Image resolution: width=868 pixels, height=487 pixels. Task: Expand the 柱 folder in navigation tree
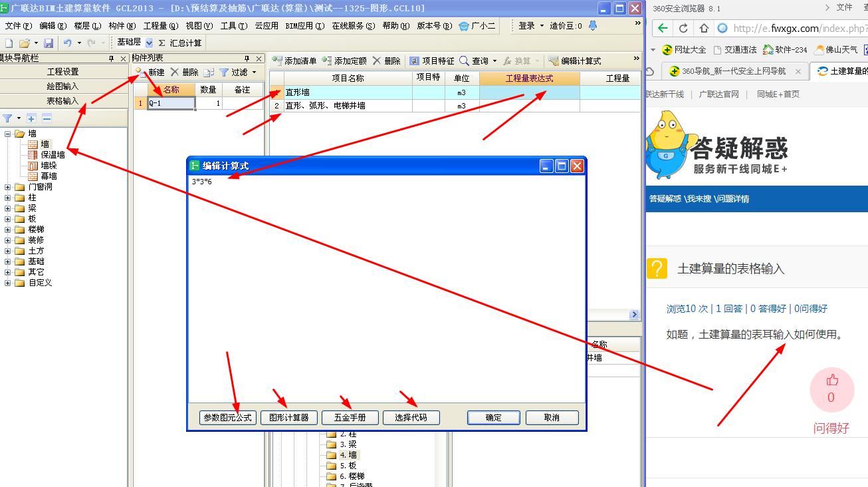[8, 198]
